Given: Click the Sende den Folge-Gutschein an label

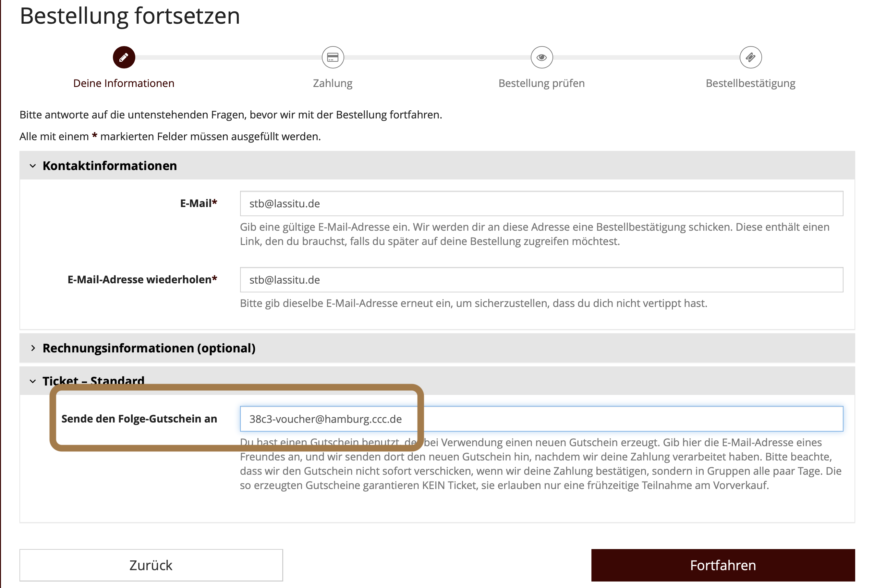Looking at the screenshot, I should [139, 419].
